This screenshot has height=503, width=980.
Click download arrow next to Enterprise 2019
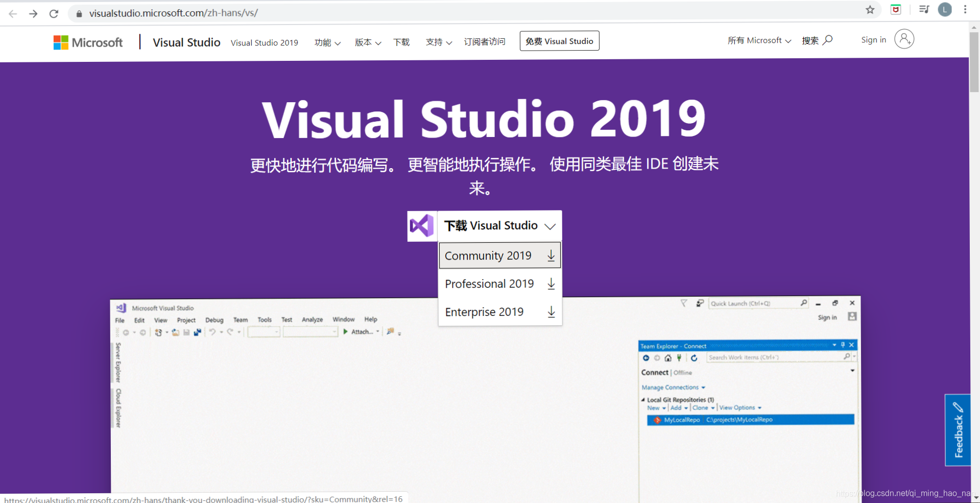point(551,312)
